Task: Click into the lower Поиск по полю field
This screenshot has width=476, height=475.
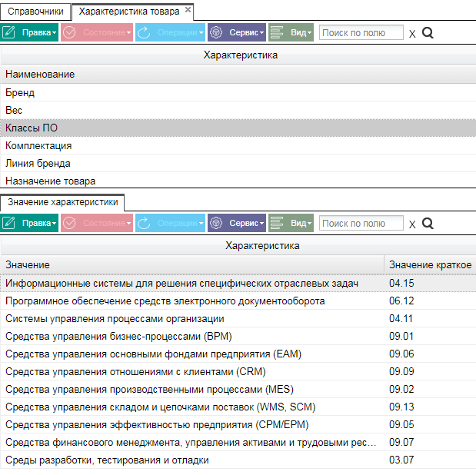Action: (x=361, y=223)
